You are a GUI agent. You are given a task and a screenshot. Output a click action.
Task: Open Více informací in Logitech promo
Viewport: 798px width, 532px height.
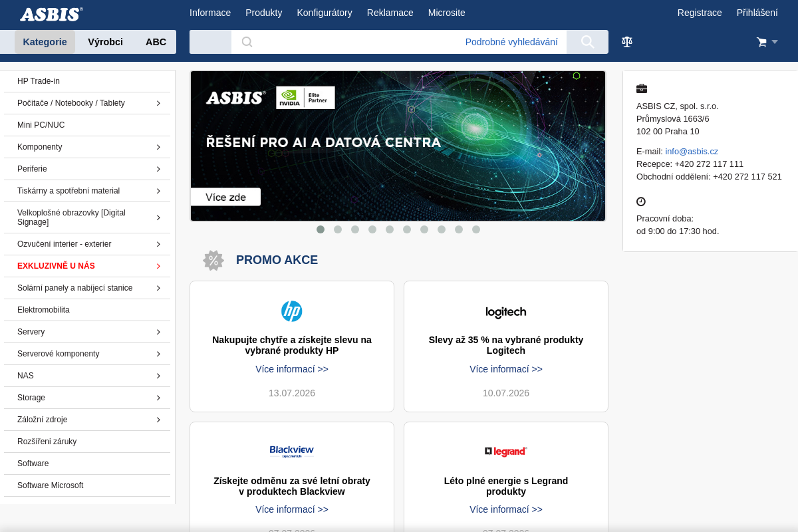(506, 369)
